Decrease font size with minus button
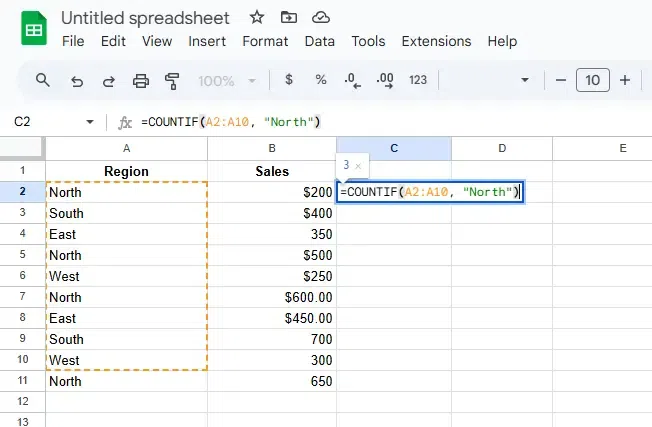652x427 pixels. [x=561, y=80]
